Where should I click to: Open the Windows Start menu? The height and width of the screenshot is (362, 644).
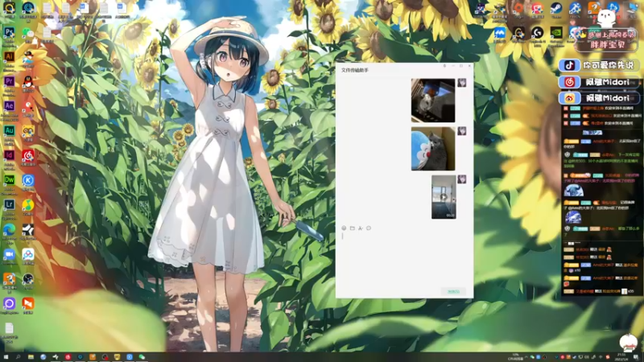tap(6, 357)
